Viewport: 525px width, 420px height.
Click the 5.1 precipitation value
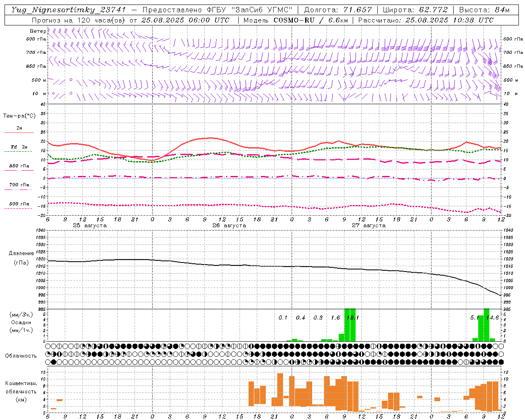point(475,318)
